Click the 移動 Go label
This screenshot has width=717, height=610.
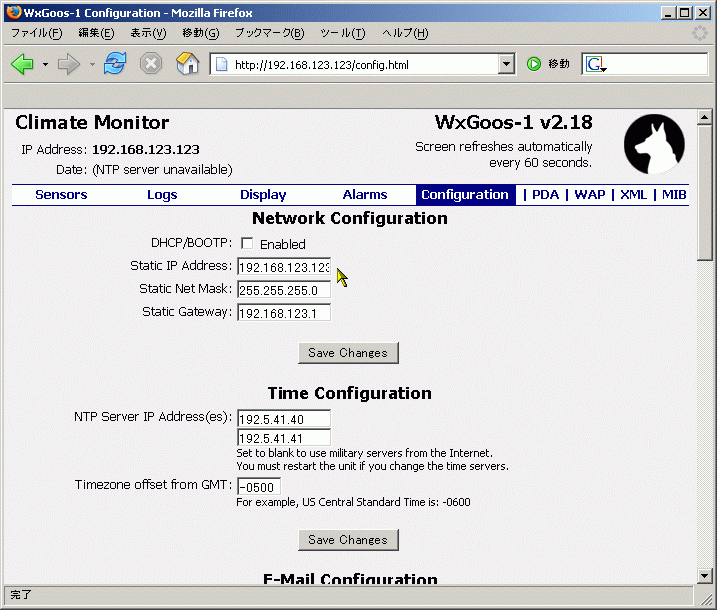(x=559, y=64)
